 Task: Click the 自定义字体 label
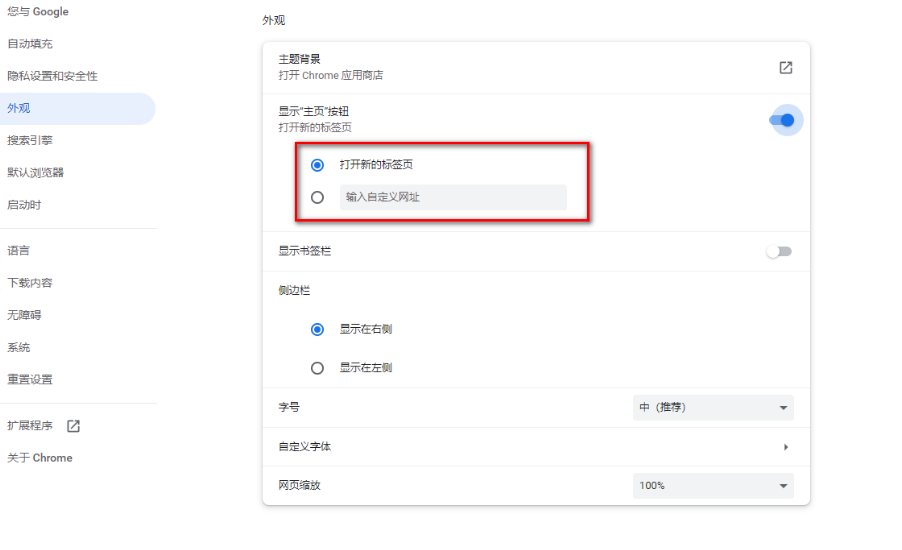(x=305, y=446)
